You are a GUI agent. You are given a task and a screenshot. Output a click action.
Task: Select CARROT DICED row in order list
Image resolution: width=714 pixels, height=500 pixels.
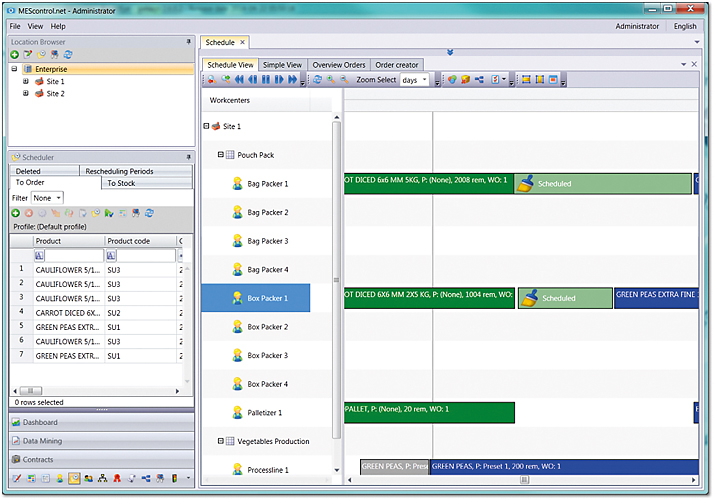tap(98, 313)
